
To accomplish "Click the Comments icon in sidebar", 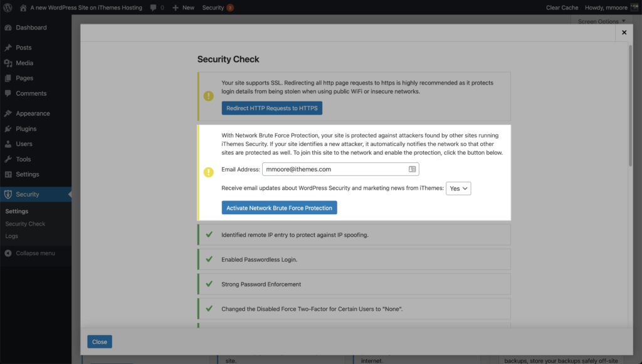I will (8, 93).
